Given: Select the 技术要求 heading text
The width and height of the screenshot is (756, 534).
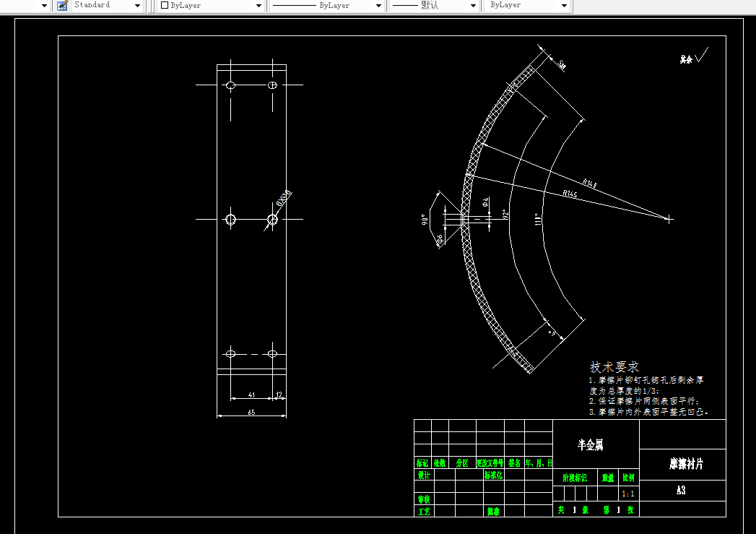Looking at the screenshot, I should click(x=614, y=367).
